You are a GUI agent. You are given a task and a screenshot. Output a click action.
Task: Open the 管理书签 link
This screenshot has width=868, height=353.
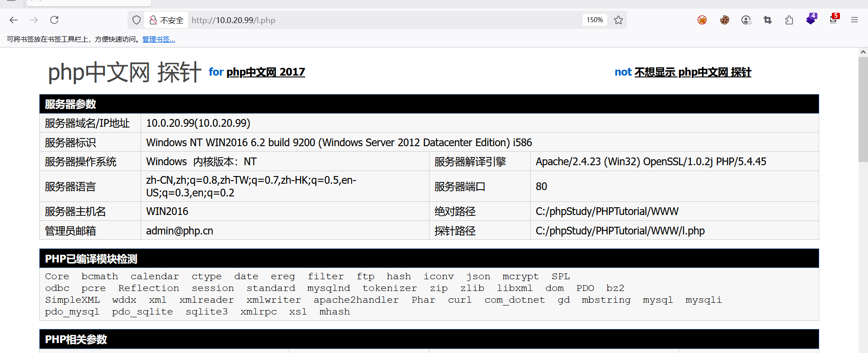pos(159,39)
